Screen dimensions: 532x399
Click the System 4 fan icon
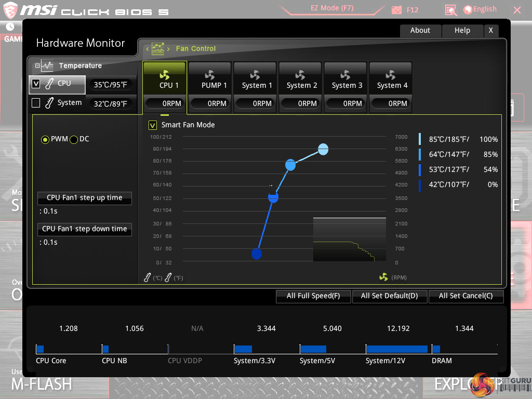click(x=391, y=75)
